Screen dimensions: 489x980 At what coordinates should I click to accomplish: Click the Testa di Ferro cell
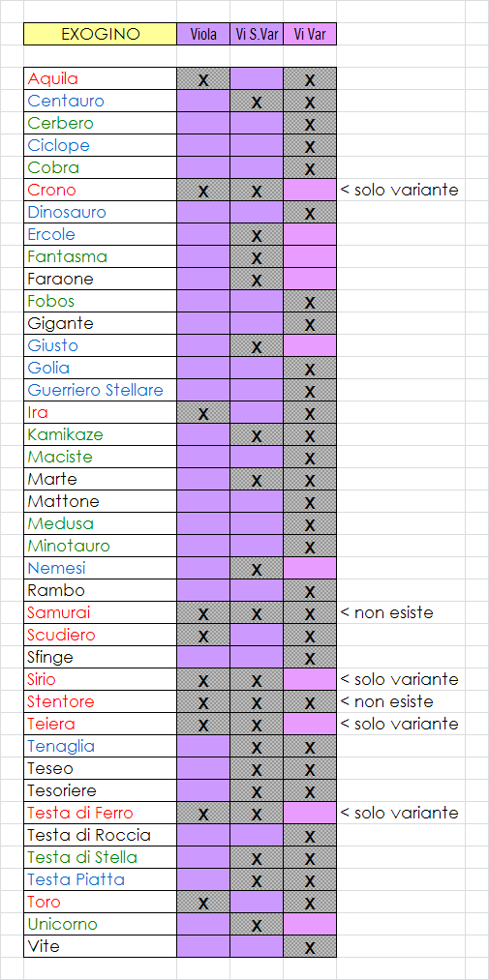(100, 813)
